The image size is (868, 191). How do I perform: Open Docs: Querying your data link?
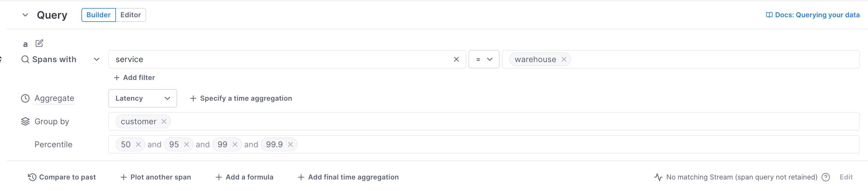coord(813,15)
